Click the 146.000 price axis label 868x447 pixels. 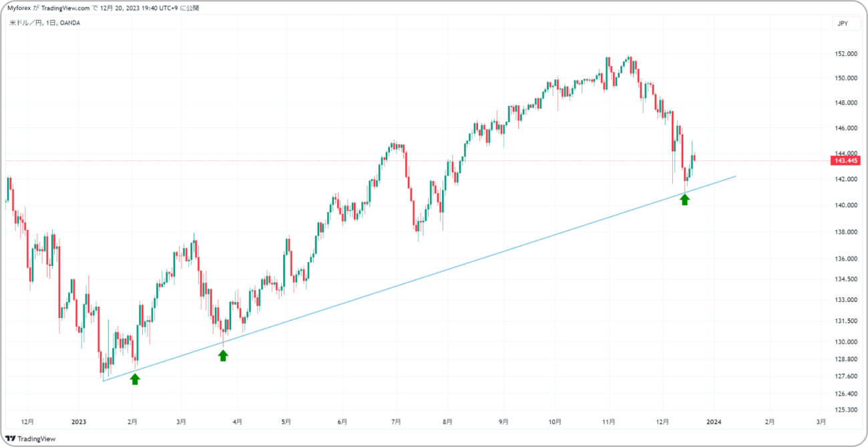pos(845,128)
